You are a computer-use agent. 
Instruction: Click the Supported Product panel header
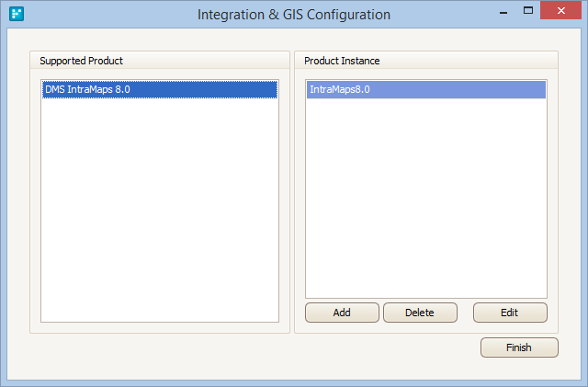(82, 61)
